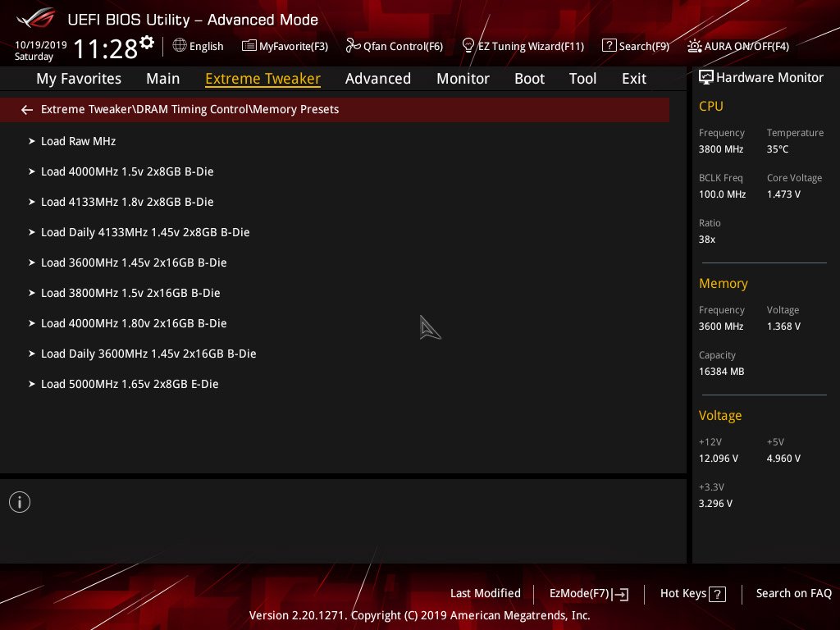Image resolution: width=840 pixels, height=630 pixels.
Task: Open Search(F9)
Action: point(644,47)
